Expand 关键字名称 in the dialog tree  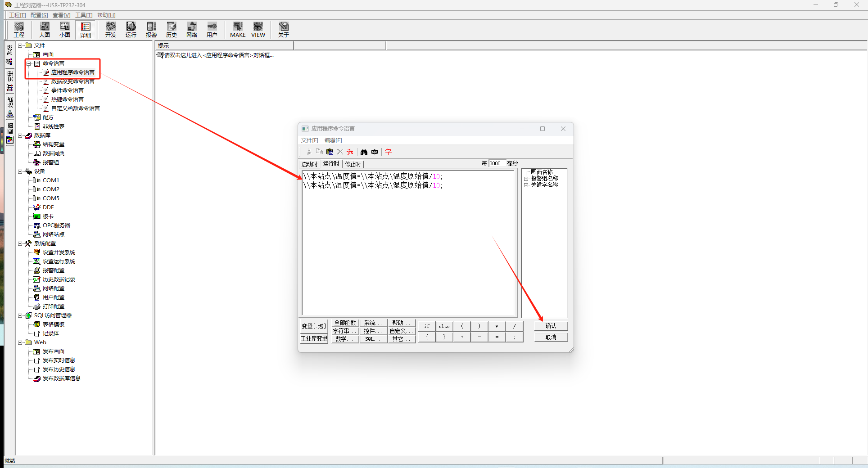pos(526,185)
